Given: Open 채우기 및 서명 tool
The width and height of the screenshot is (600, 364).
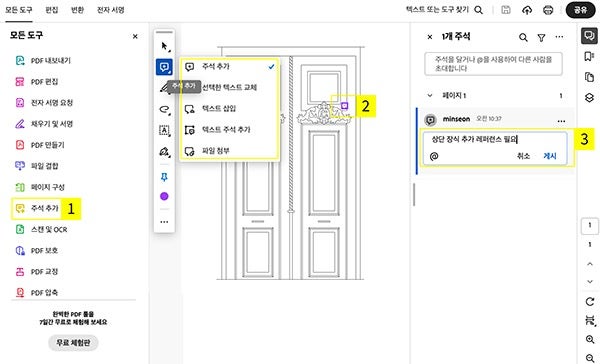Looking at the screenshot, I should (44, 124).
